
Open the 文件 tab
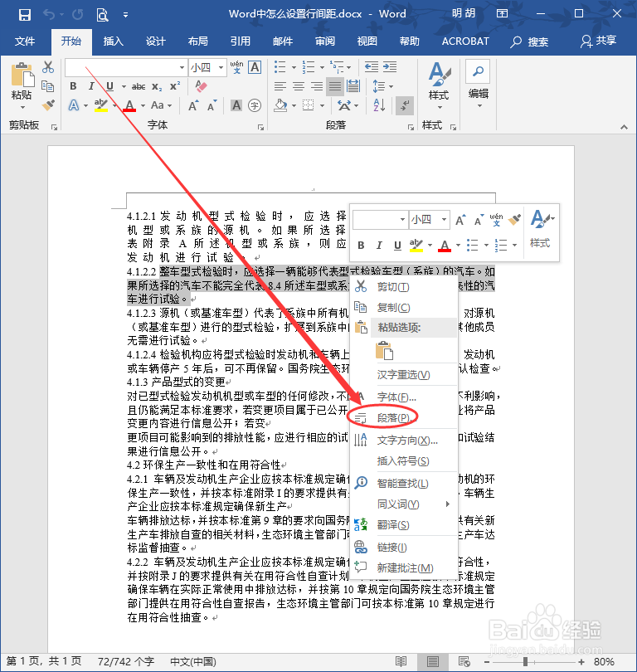tap(25, 41)
